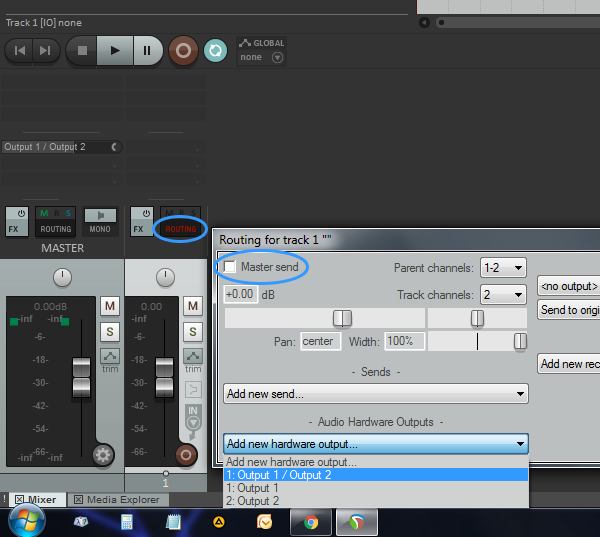Open the Parent channels dropdown
The image size is (600, 537).
click(503, 268)
